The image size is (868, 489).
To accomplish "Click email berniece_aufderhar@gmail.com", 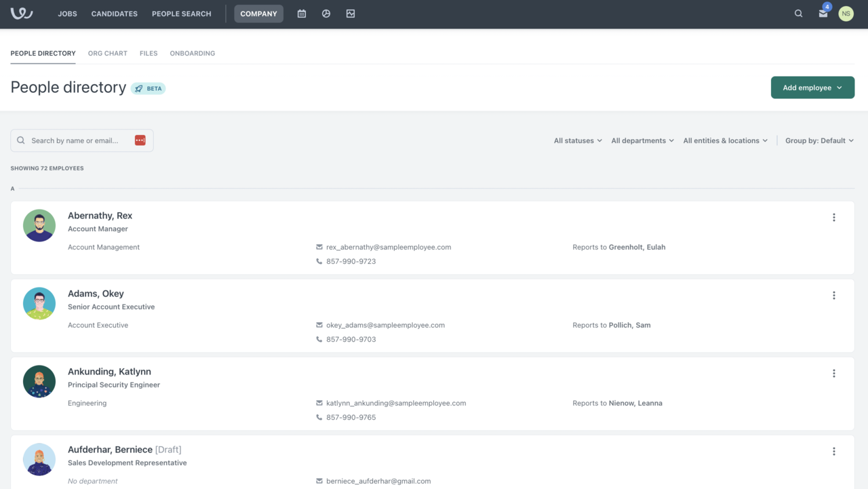I will 378,482.
